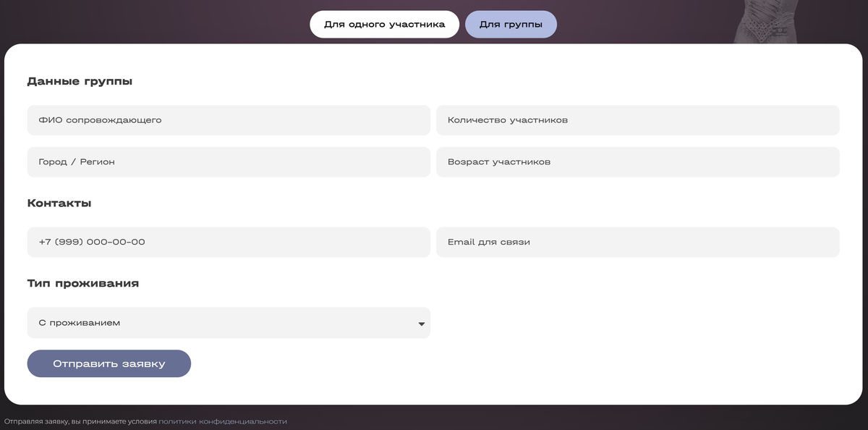Viewport: 868px width, 430px height.
Task: Click the "Данные группы" heading
Action: [x=80, y=82]
